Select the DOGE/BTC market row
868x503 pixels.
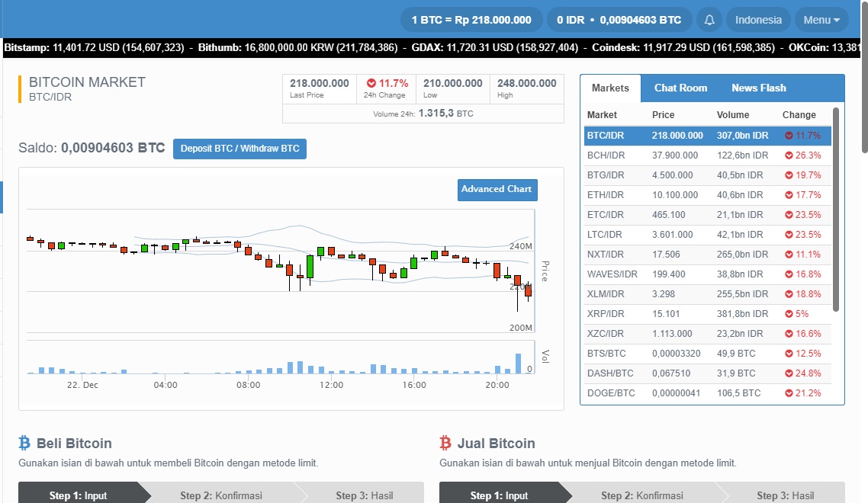click(x=686, y=392)
